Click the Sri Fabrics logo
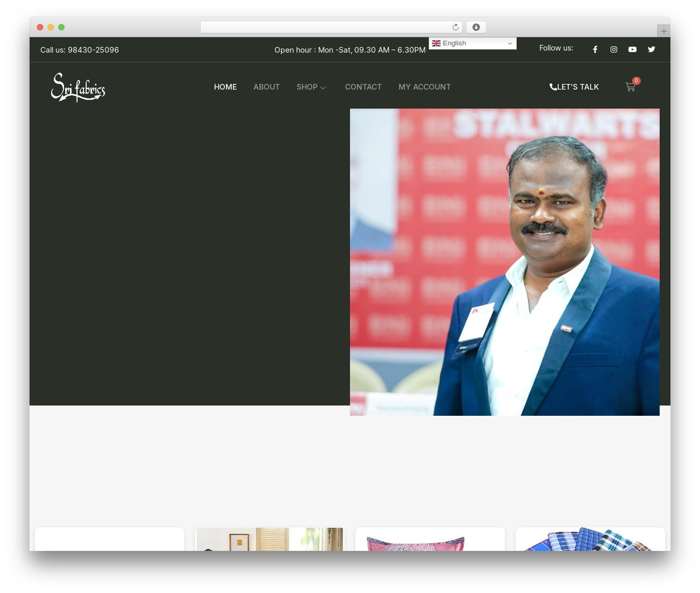Image resolution: width=700 pixels, height=593 pixels. [x=78, y=87]
